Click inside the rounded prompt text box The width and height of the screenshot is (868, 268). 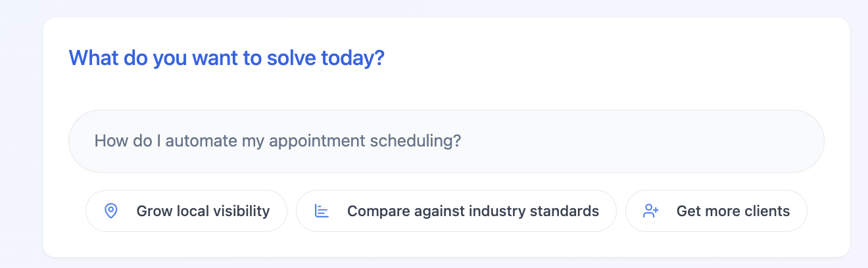coord(446,141)
